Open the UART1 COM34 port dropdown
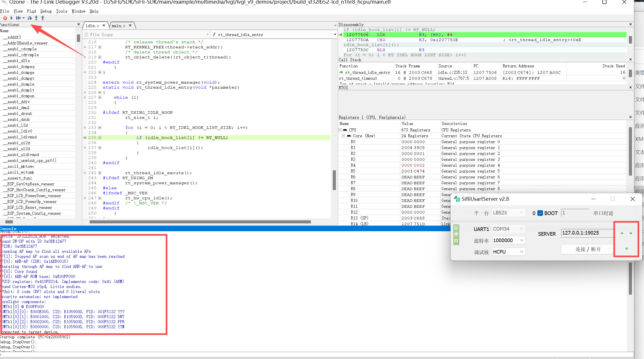This screenshot has width=644, height=359. point(508,229)
